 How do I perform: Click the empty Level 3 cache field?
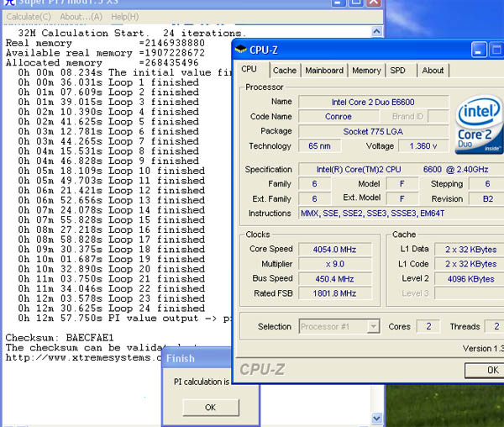[x=470, y=293]
